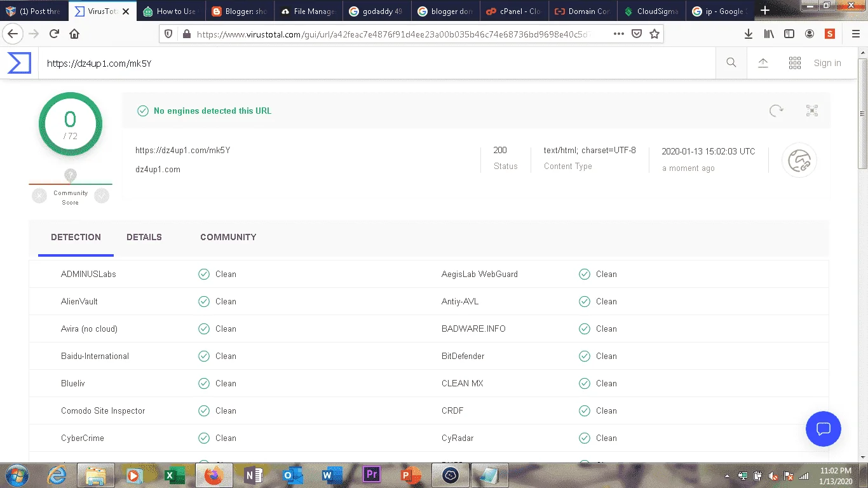The width and height of the screenshot is (868, 488).
Task: Open Firefox downloads arrow icon
Action: pyautogui.click(x=749, y=34)
